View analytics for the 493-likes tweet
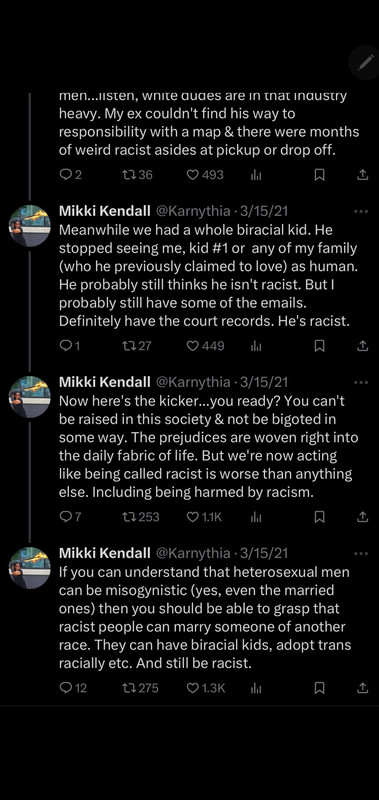This screenshot has height=800, width=379. (256, 175)
